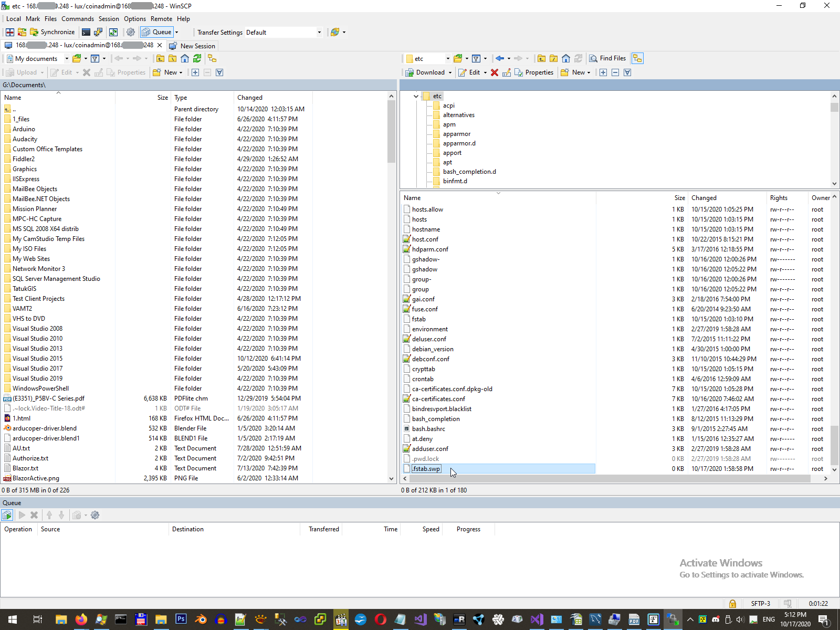Open the Mark menu
Viewport: 840px width, 630px height.
33,19
